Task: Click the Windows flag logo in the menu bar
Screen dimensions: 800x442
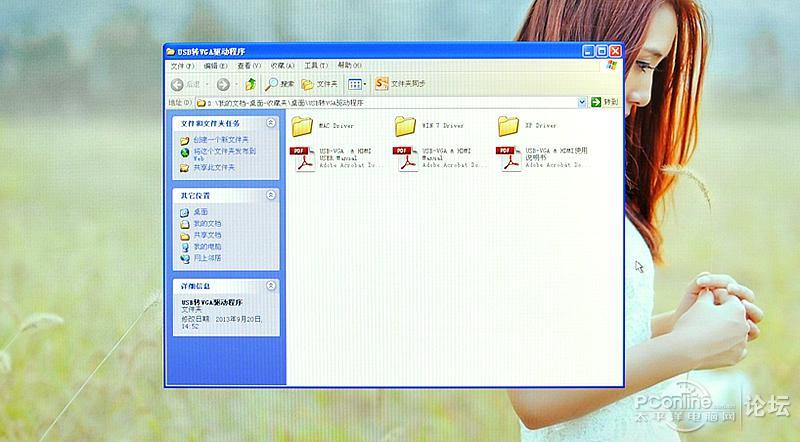Action: click(x=612, y=65)
